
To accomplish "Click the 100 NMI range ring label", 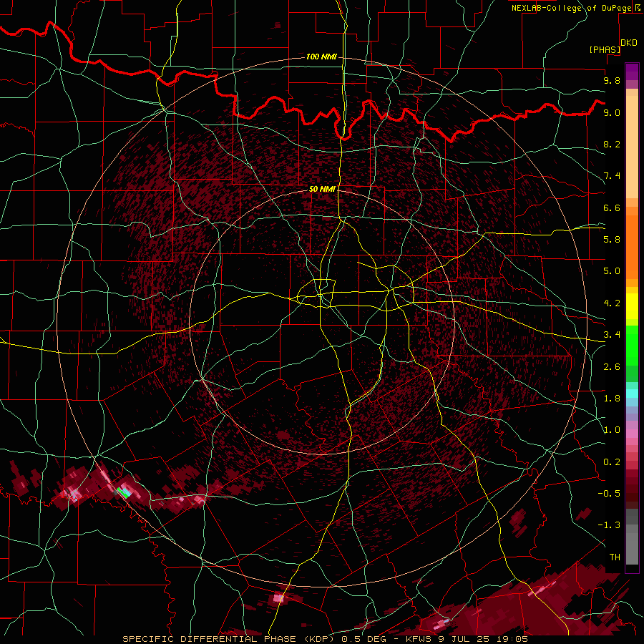I will pyautogui.click(x=321, y=57).
